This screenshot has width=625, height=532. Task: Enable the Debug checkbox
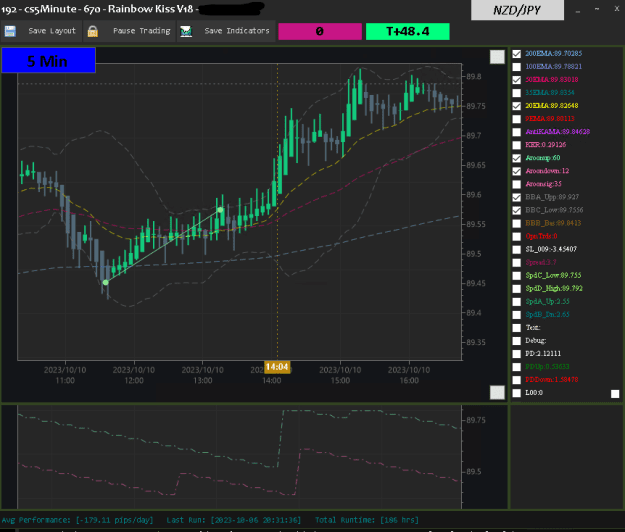tap(517, 341)
